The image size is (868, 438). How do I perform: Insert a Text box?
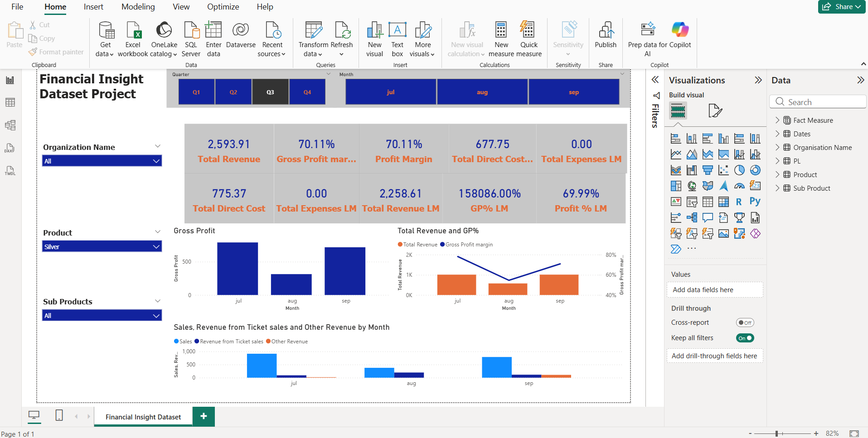click(397, 39)
